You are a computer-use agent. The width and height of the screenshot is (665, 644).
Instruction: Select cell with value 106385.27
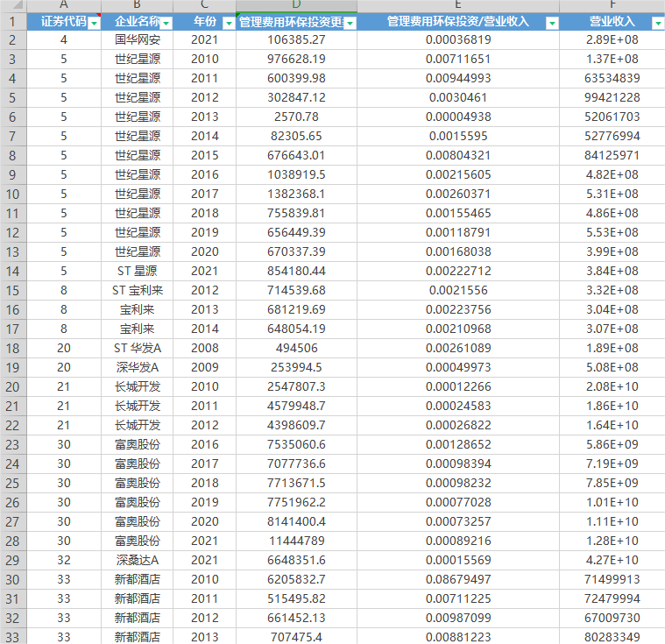point(296,40)
